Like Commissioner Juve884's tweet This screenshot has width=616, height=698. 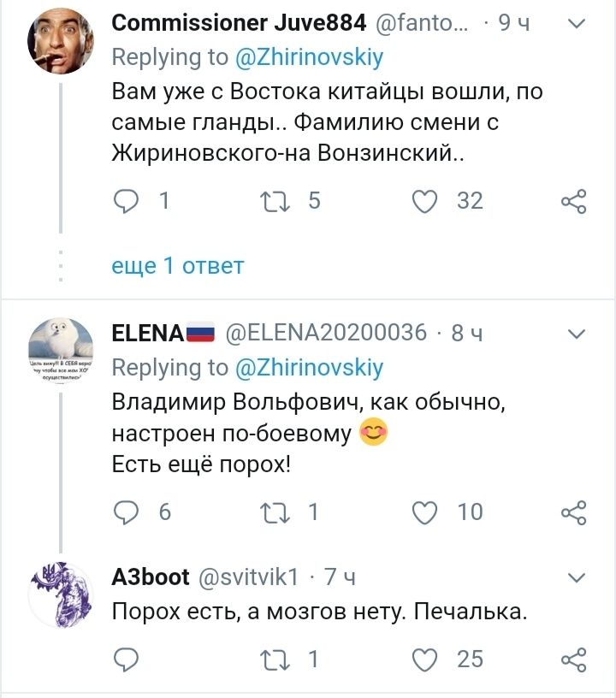425,201
